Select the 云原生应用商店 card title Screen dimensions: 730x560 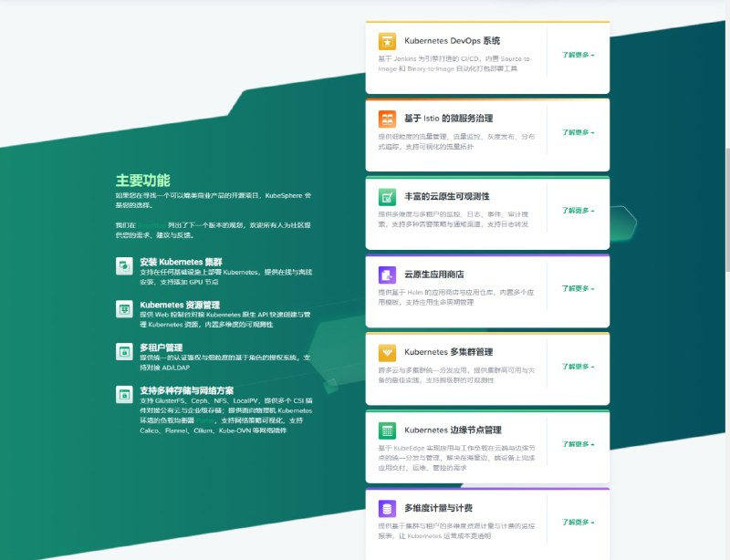point(434,275)
